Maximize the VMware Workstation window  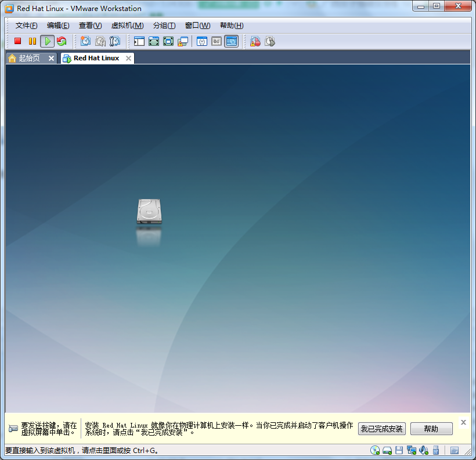(x=436, y=6)
